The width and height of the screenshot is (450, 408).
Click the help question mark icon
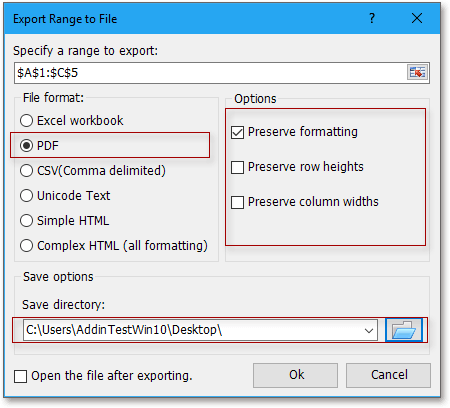coord(372,18)
